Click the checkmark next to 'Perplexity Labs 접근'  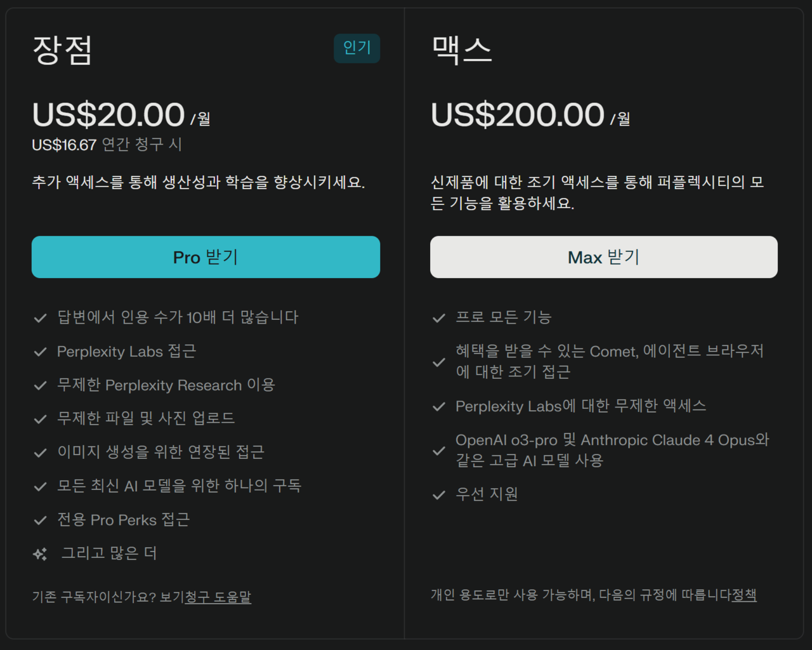[x=41, y=352]
